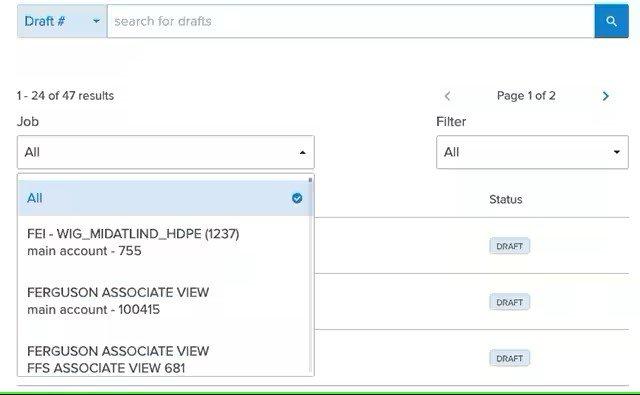Choose FERGUSON ASSOCIATE VIEW FFS ASSOCIATE VIEW 681

pos(163,359)
